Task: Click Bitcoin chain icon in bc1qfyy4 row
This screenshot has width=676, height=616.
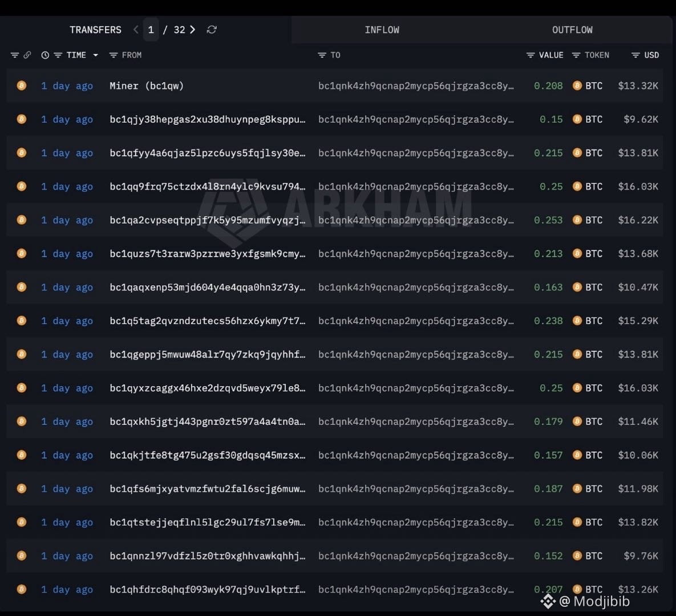Action: 22,153
